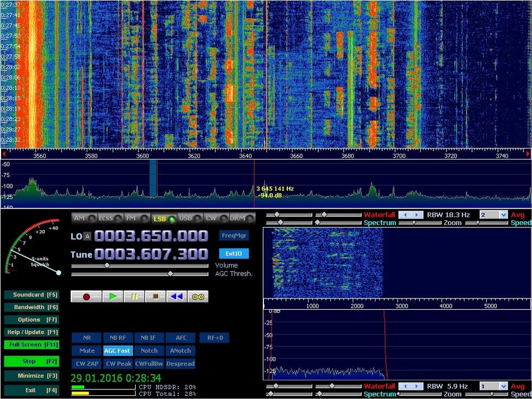Image resolution: width=532 pixels, height=399 pixels.
Task: Click Minimize [F3] button
Action: (31, 376)
